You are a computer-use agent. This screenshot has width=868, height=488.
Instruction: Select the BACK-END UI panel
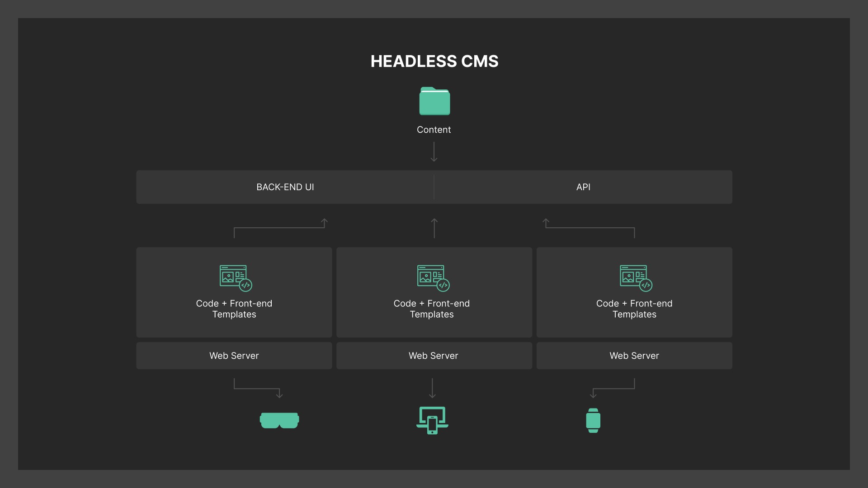point(285,187)
